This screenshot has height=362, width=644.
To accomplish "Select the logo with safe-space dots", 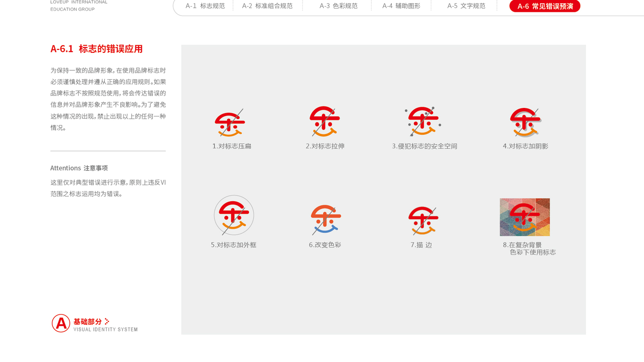I will click(423, 122).
